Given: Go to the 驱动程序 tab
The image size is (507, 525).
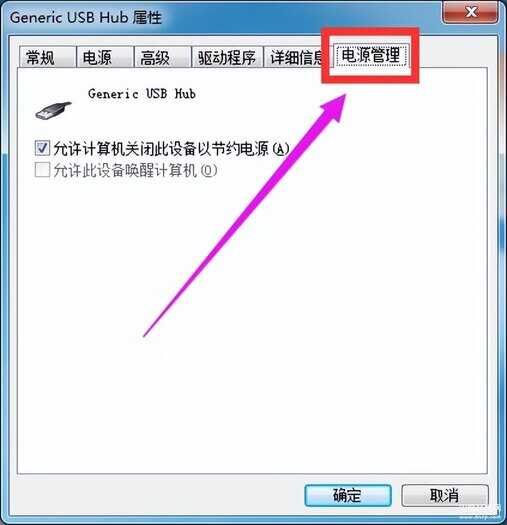Looking at the screenshot, I should 227,57.
